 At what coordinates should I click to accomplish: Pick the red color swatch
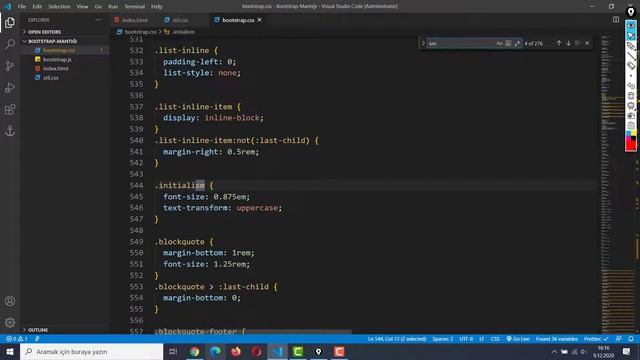coord(631,145)
